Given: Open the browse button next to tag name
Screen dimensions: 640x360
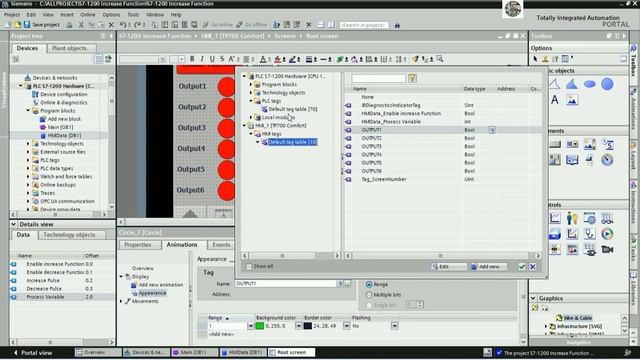Looking at the screenshot, I should [x=347, y=283].
